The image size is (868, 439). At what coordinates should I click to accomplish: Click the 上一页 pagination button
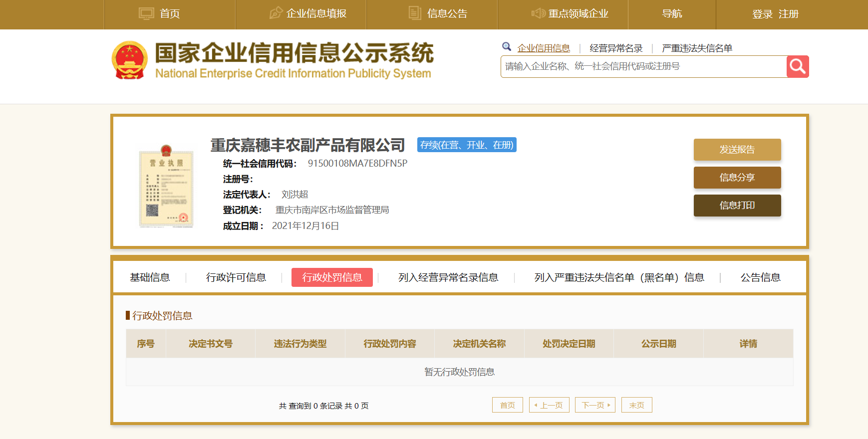[x=549, y=405]
